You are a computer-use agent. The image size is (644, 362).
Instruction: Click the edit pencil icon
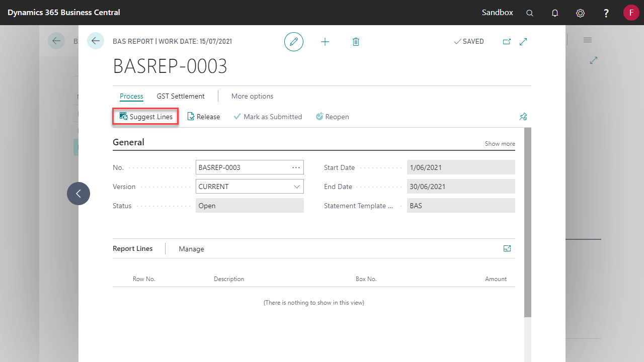click(x=294, y=42)
